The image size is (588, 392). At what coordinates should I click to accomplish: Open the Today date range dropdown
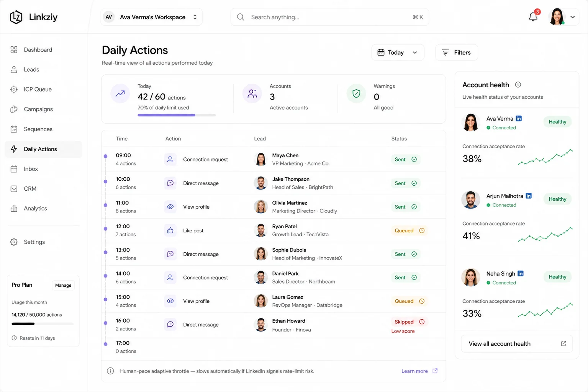point(398,52)
